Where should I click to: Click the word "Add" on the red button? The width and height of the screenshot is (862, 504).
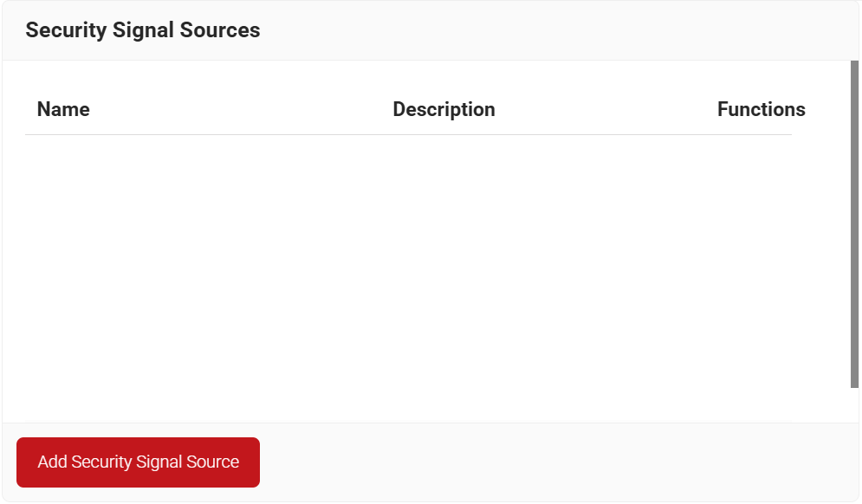pyautogui.click(x=52, y=462)
